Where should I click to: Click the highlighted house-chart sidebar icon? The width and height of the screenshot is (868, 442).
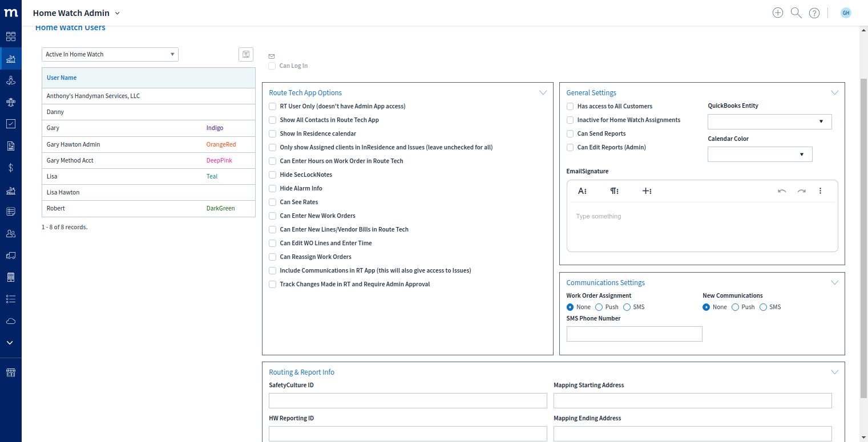tap(11, 59)
